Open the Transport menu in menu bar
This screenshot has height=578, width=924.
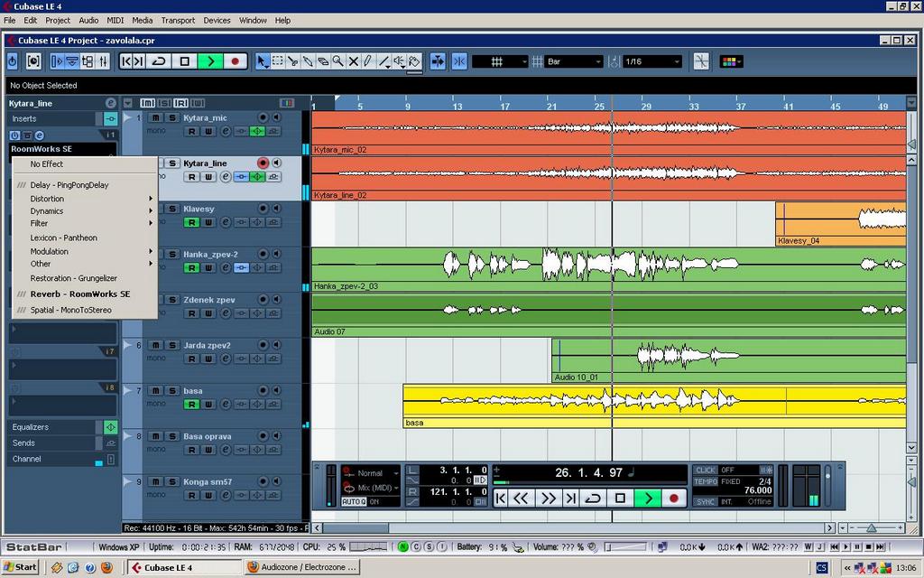[178, 20]
